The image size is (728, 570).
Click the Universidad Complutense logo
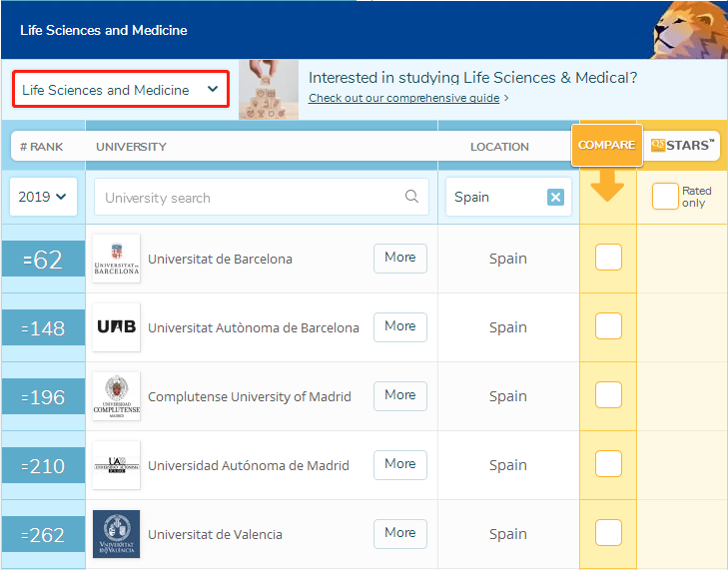click(x=116, y=396)
